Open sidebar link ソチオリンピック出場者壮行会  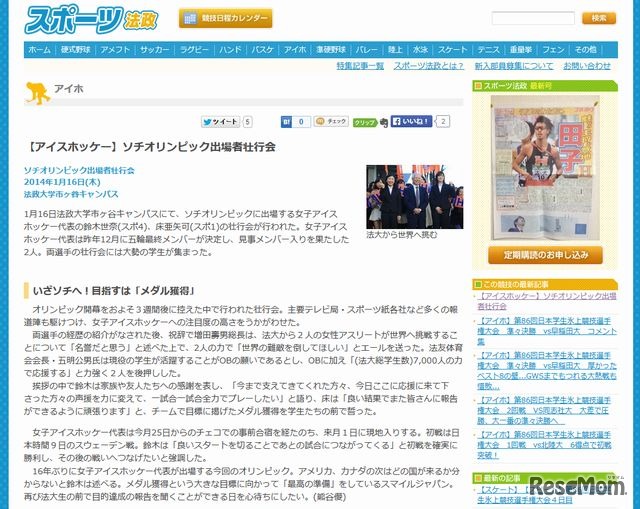(547, 301)
